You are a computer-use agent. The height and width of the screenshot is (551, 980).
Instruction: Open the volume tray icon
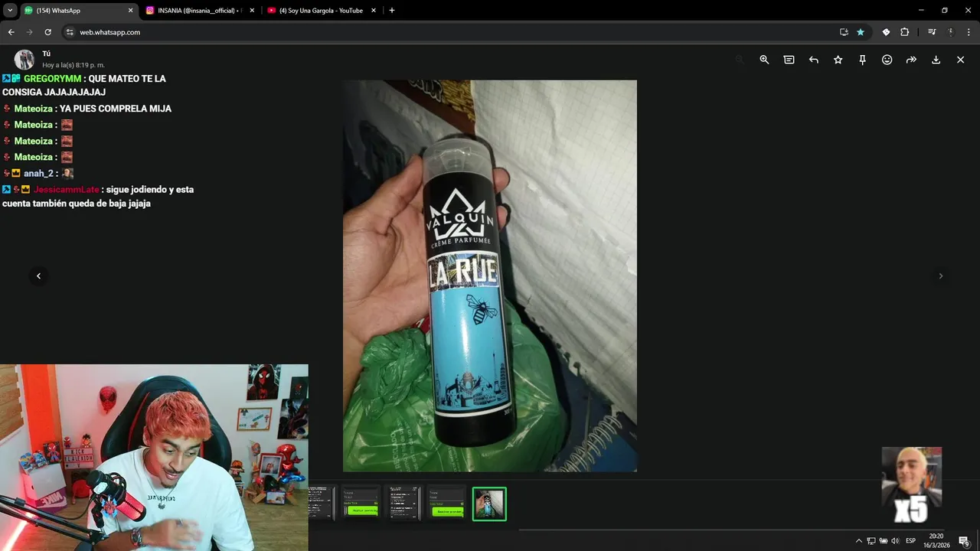click(x=895, y=541)
